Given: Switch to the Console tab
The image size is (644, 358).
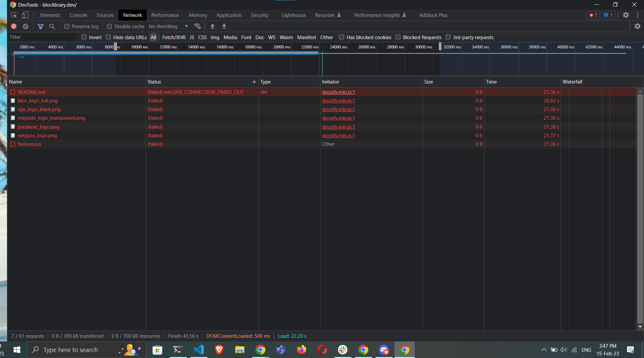Looking at the screenshot, I should pyautogui.click(x=78, y=15).
